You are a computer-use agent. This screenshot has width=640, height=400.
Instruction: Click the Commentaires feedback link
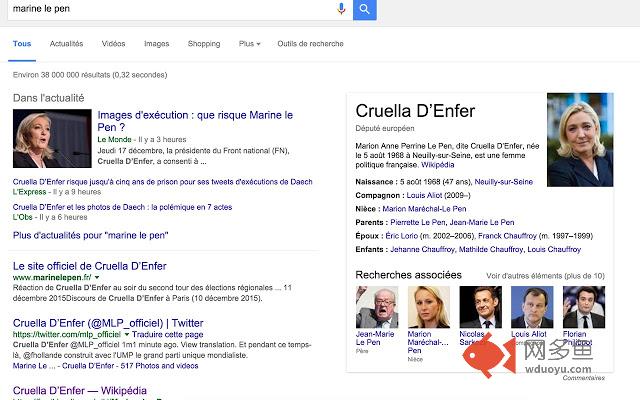click(584, 378)
